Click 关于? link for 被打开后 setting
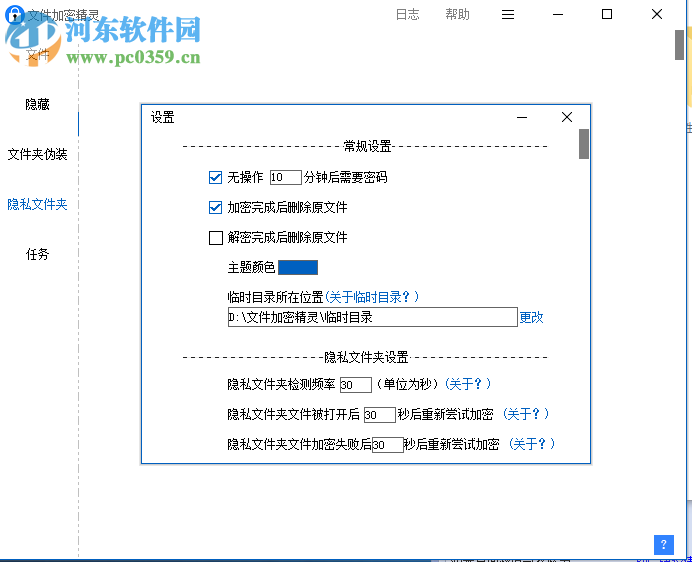The height and width of the screenshot is (562, 692). point(526,414)
